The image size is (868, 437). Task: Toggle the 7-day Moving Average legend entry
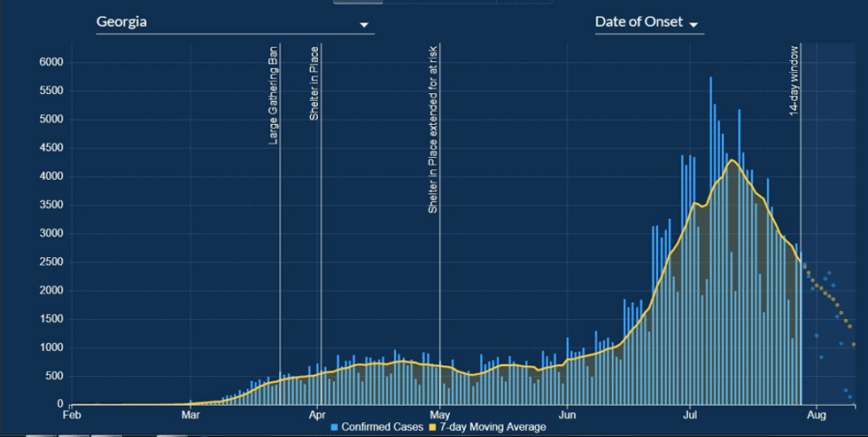[x=492, y=426]
